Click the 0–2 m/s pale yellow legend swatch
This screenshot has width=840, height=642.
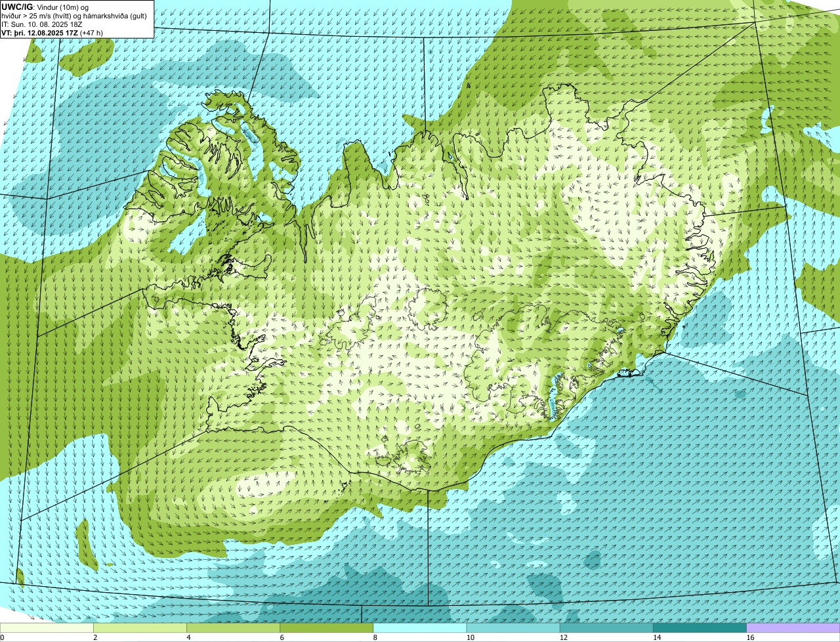[x=47, y=628]
